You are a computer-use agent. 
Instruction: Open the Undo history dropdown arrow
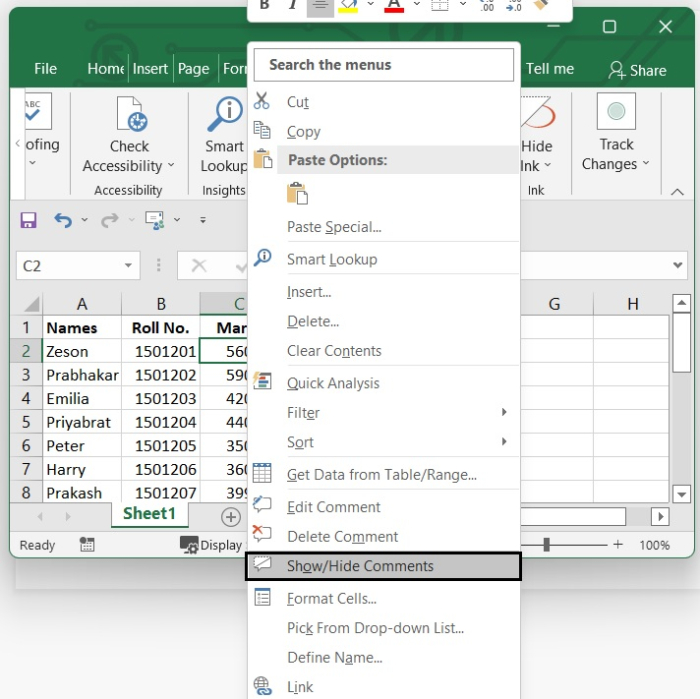[x=84, y=220]
